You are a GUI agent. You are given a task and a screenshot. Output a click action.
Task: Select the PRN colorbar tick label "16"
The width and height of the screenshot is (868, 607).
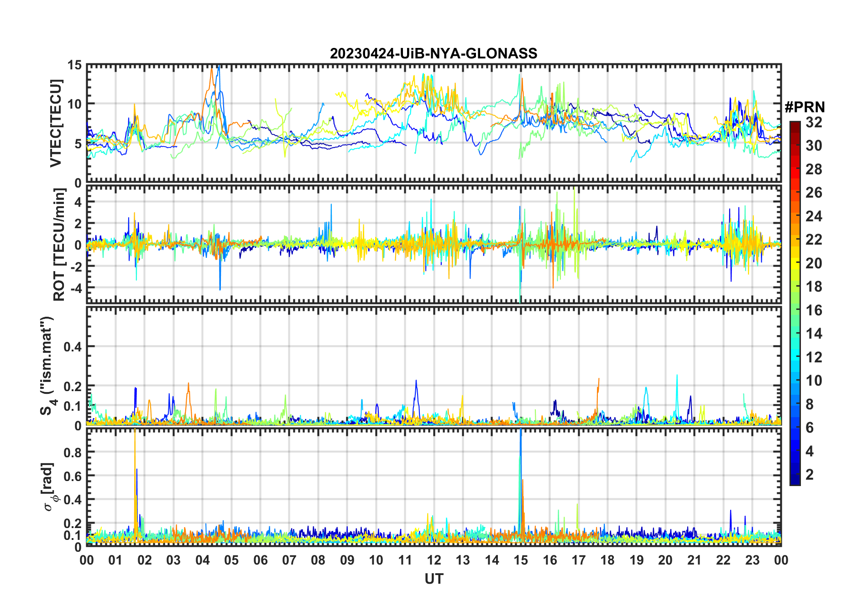point(814,310)
